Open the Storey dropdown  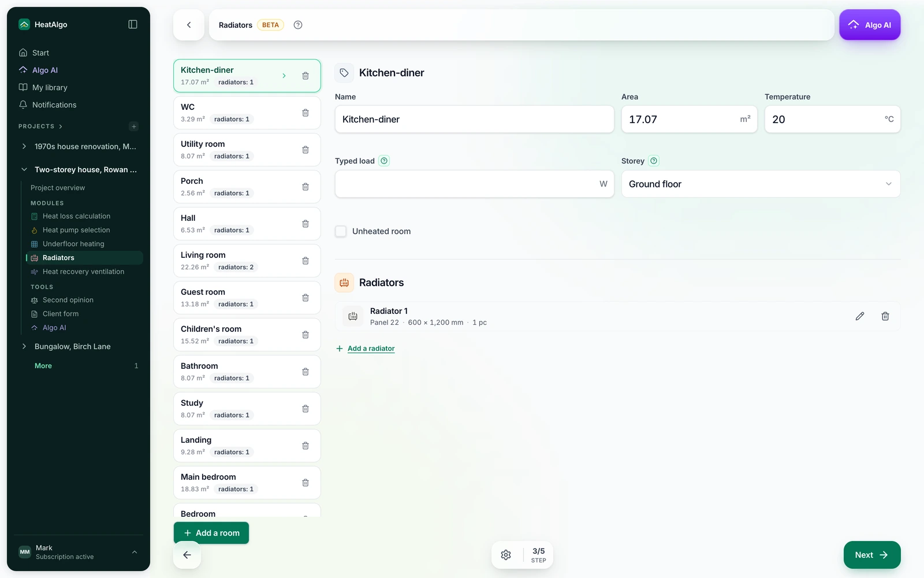coord(761,184)
